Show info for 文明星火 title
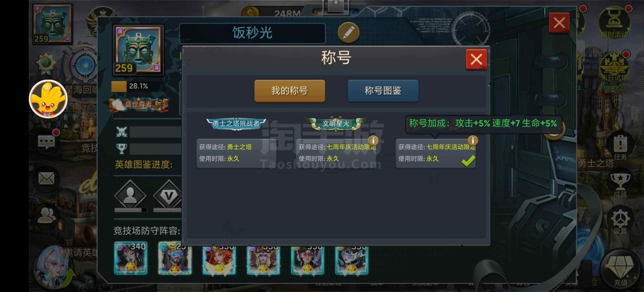The image size is (644, 292). pyautogui.click(x=373, y=140)
